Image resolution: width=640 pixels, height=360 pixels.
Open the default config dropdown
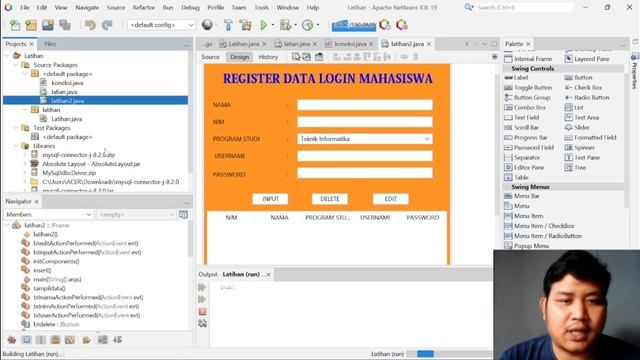tap(161, 25)
